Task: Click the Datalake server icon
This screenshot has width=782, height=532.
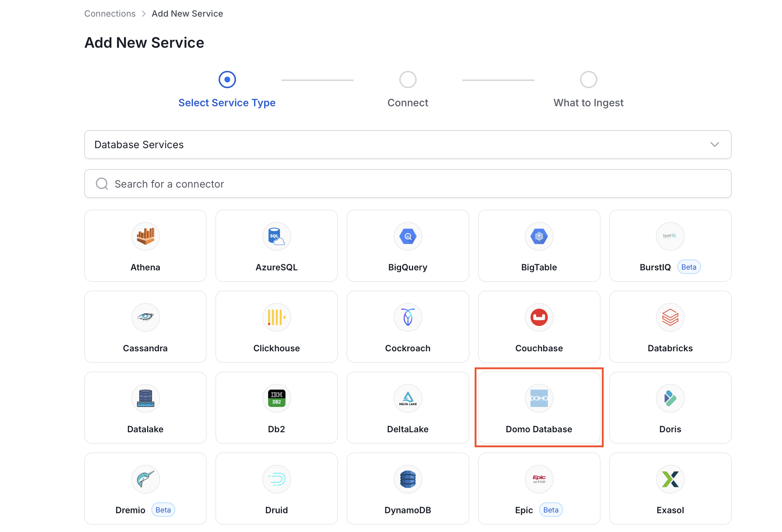Action: tap(145, 398)
